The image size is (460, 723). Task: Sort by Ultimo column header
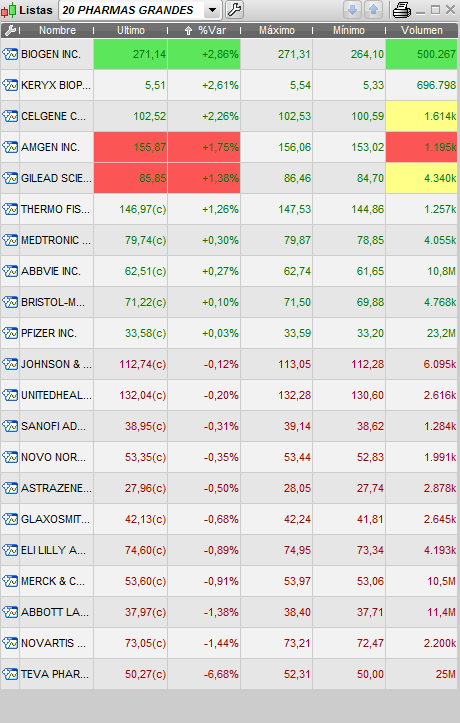(x=131, y=30)
